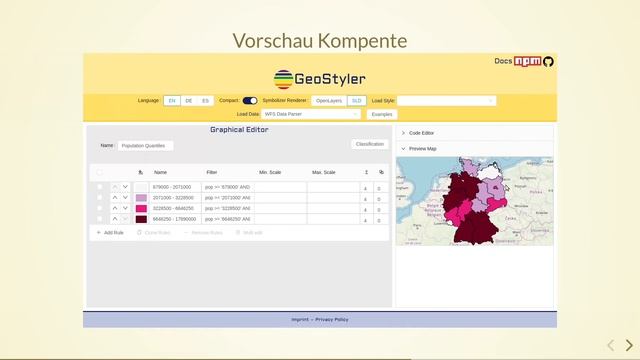The image size is (640, 360).
Task: Move rule 2071000 - 3228500 up
Action: point(115,198)
